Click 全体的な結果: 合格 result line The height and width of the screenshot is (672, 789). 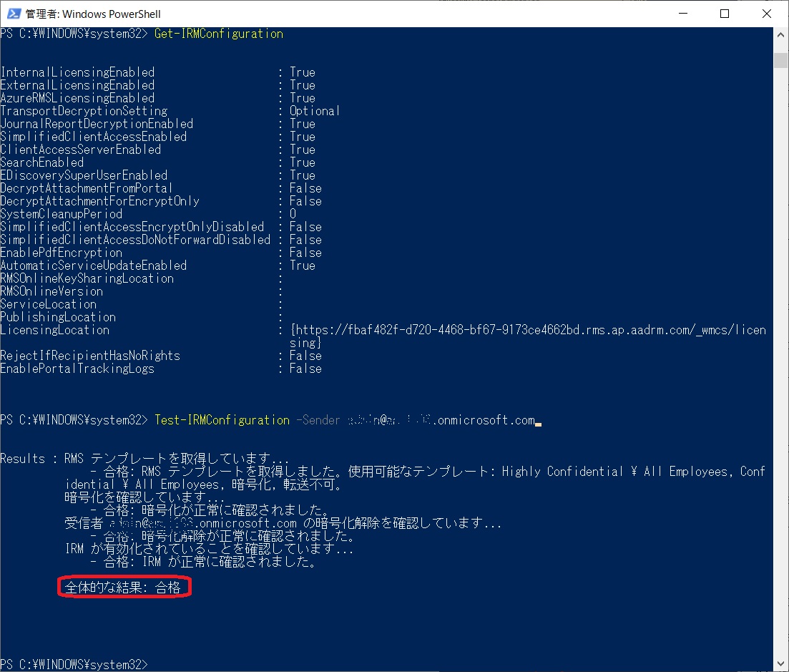[123, 588]
